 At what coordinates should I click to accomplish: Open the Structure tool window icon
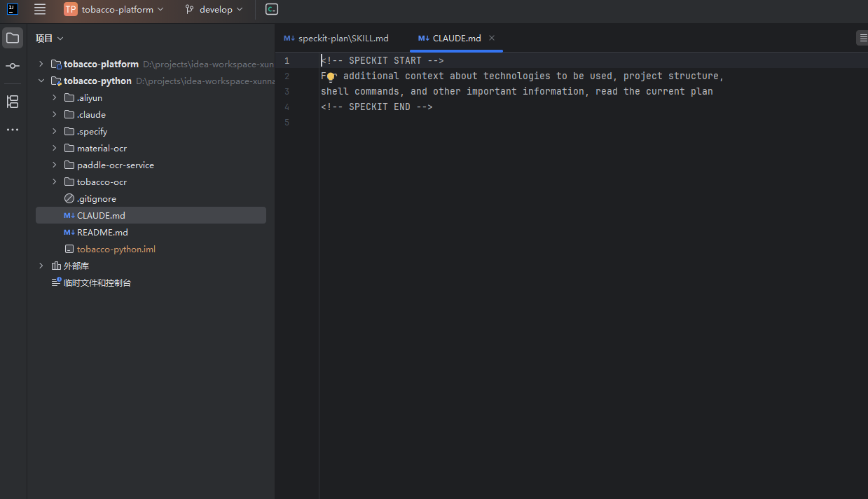click(13, 102)
